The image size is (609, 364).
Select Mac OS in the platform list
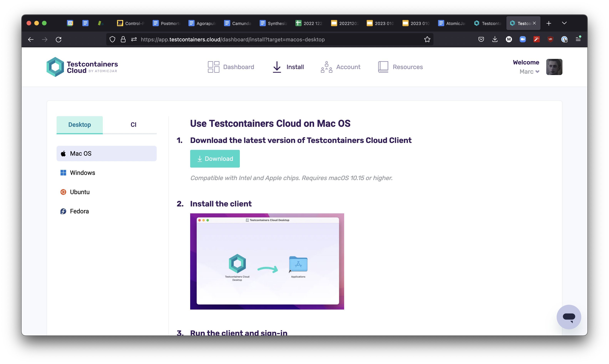point(106,154)
